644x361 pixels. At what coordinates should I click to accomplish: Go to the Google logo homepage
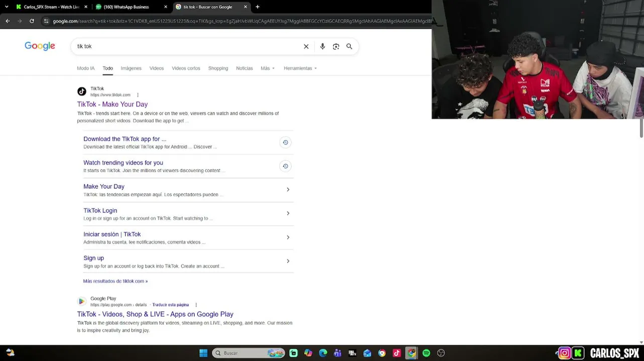40,46
